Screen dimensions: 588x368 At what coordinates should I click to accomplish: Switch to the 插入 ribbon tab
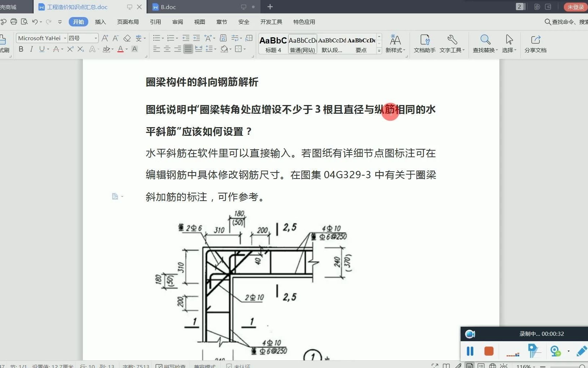(100, 22)
